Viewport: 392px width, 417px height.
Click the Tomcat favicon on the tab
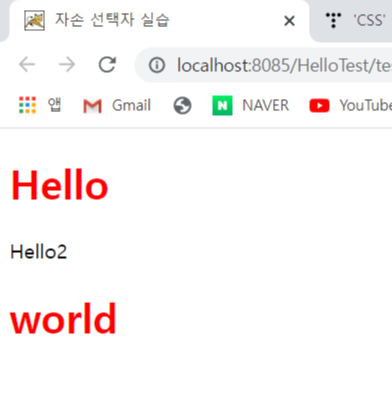pos(34,21)
